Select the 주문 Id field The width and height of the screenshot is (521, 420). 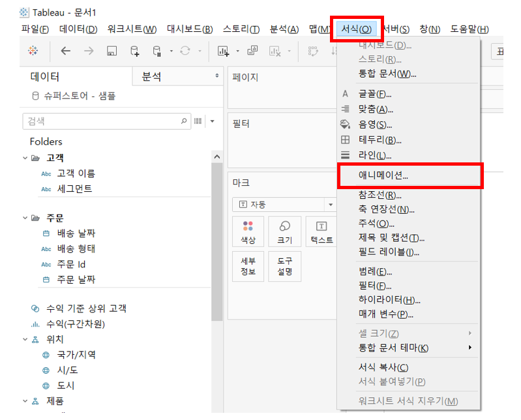pyautogui.click(x=71, y=265)
